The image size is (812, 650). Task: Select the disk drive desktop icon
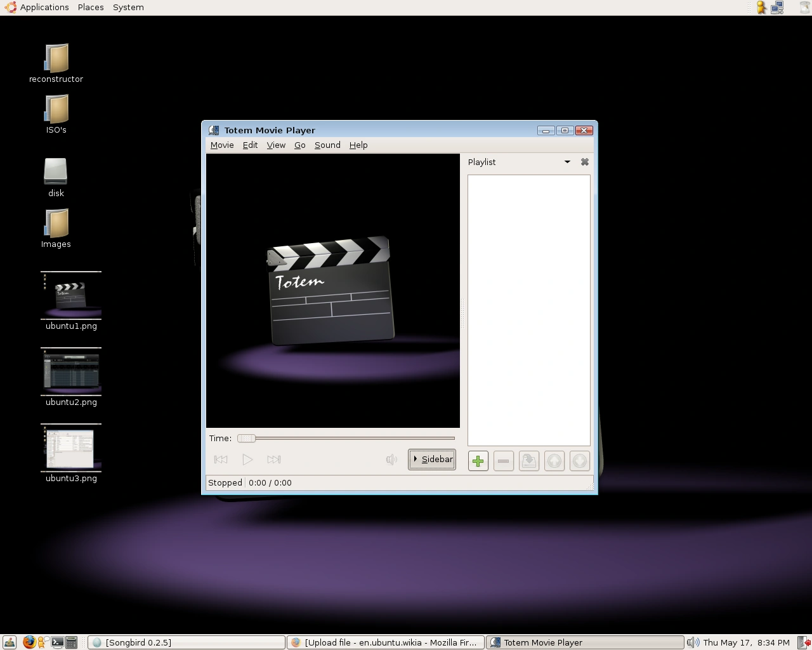56,178
